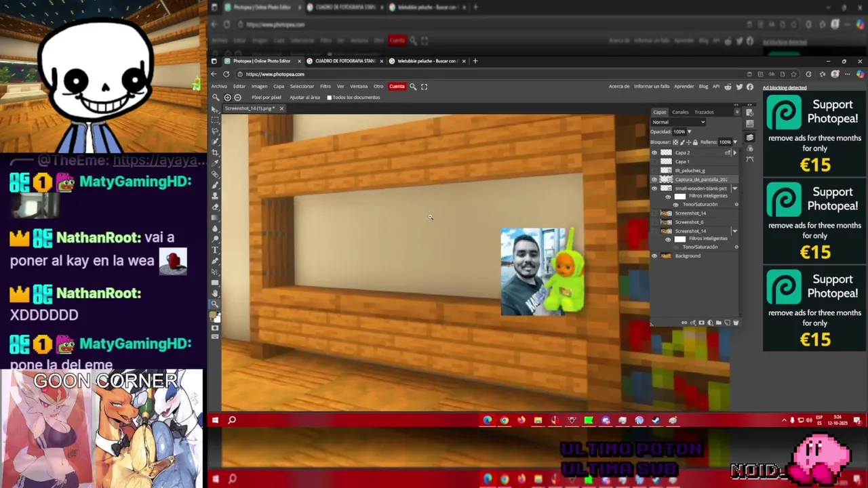Click the zoom in plus icon in options bar
Viewport: 868px width, 488px height.
pos(228,98)
